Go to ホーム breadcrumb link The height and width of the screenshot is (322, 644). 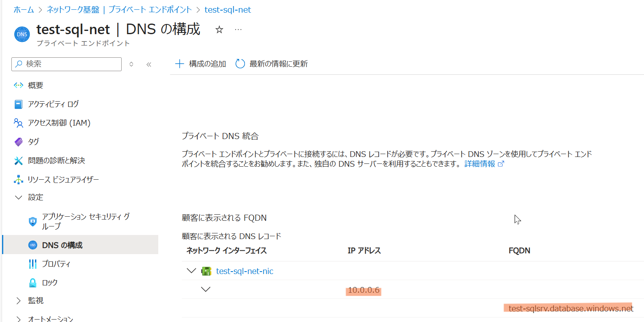(x=24, y=10)
